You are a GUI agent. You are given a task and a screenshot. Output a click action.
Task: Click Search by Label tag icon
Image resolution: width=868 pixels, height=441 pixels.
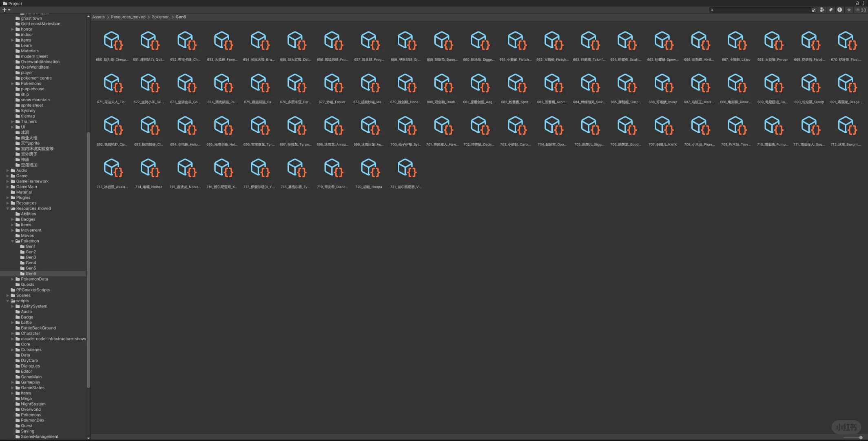(831, 10)
